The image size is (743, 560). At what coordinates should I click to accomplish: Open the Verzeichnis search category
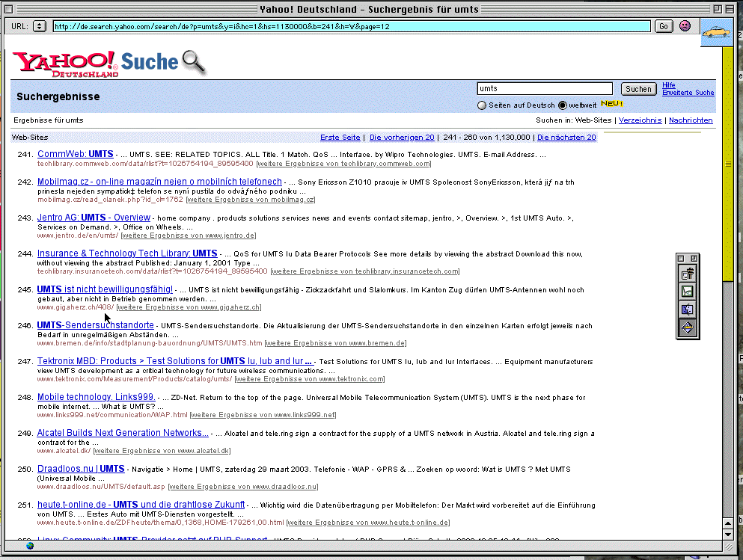coord(640,120)
